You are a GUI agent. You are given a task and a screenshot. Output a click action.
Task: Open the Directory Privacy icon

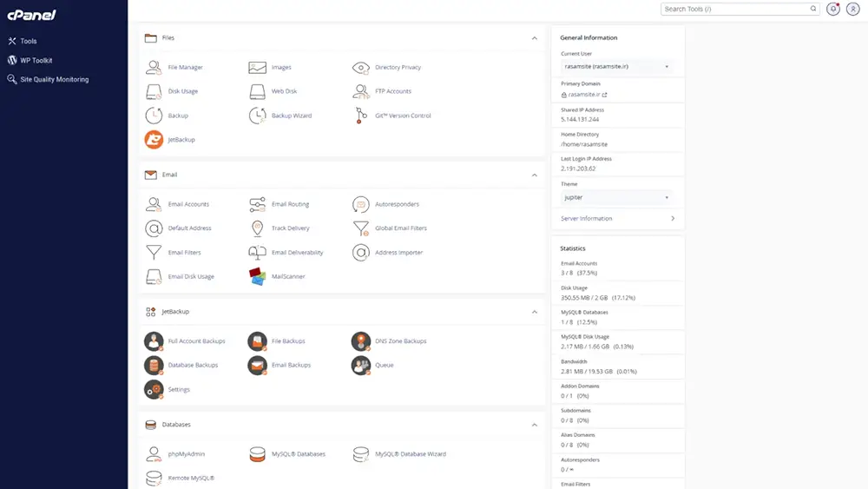click(360, 67)
